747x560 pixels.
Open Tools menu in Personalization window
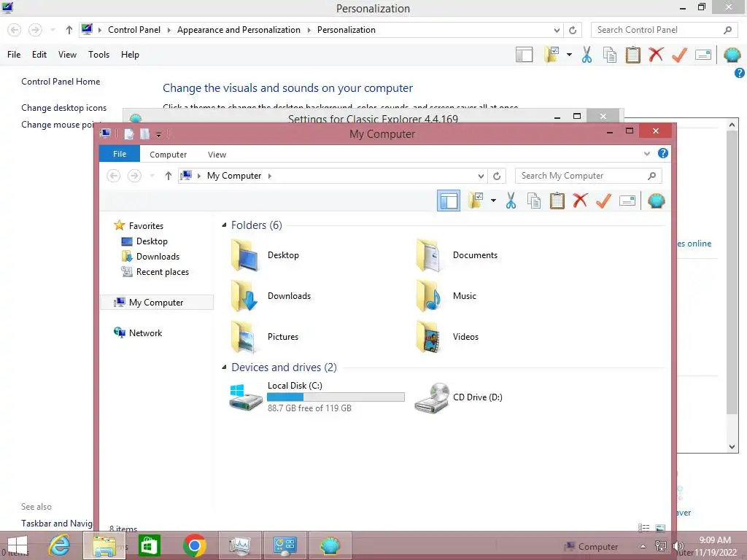[98, 55]
